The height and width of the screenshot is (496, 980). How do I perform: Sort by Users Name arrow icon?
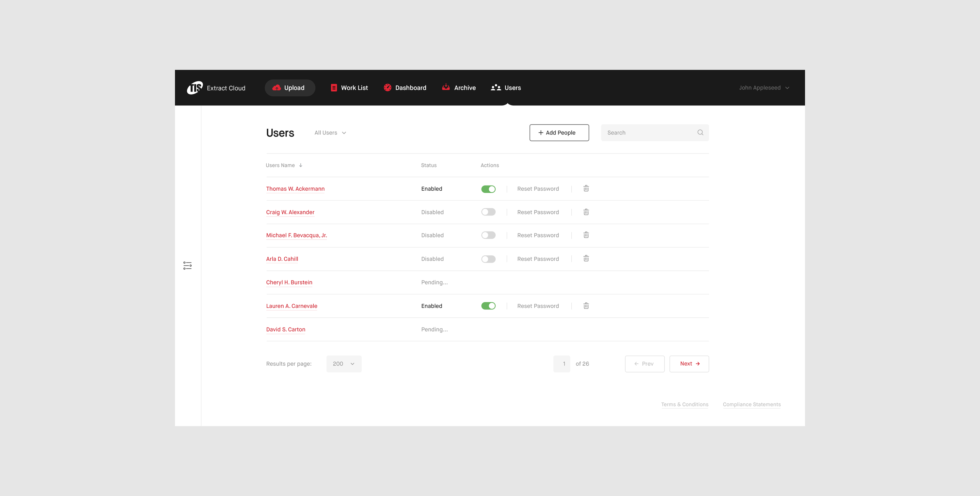click(301, 165)
